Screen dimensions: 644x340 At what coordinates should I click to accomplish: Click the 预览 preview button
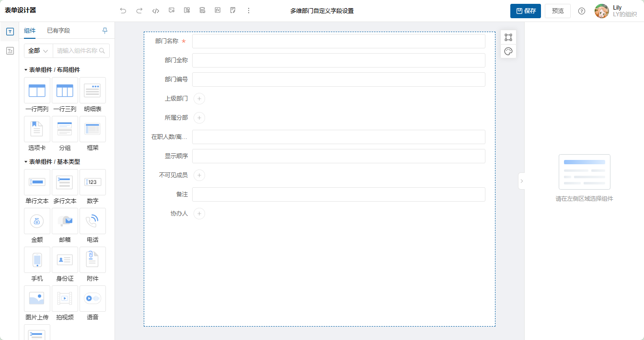pyautogui.click(x=558, y=11)
